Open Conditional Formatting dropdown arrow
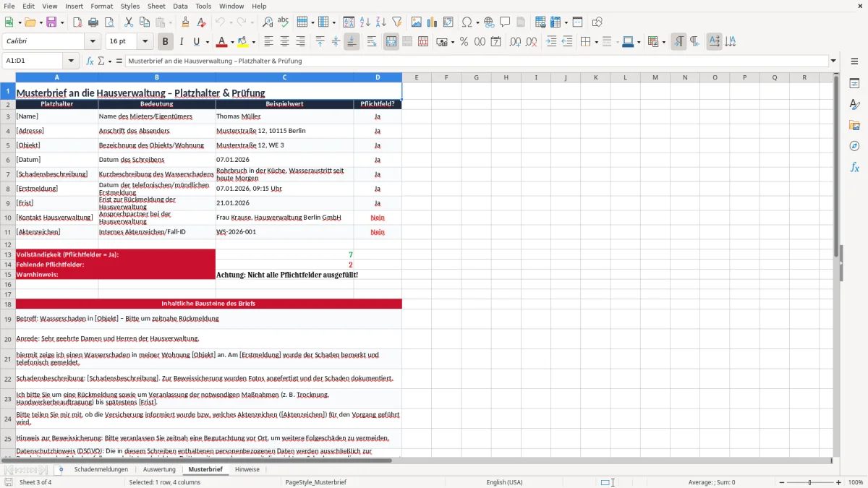 tap(663, 42)
